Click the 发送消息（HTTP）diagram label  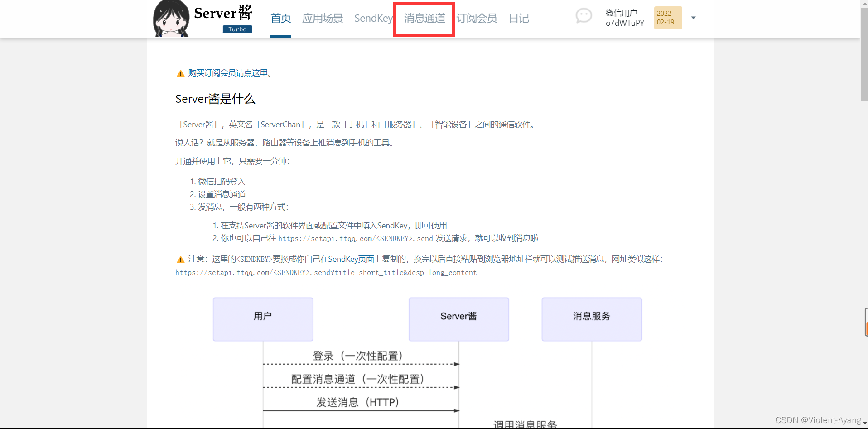(358, 402)
